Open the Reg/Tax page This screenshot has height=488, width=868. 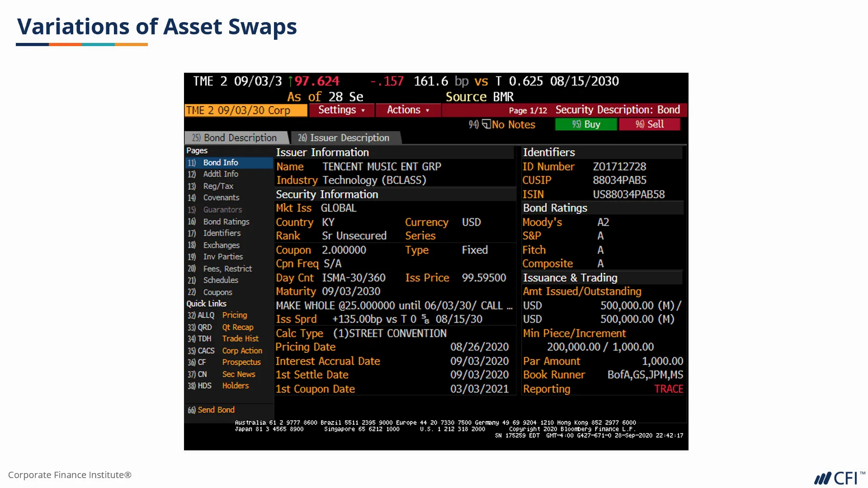[218, 186]
